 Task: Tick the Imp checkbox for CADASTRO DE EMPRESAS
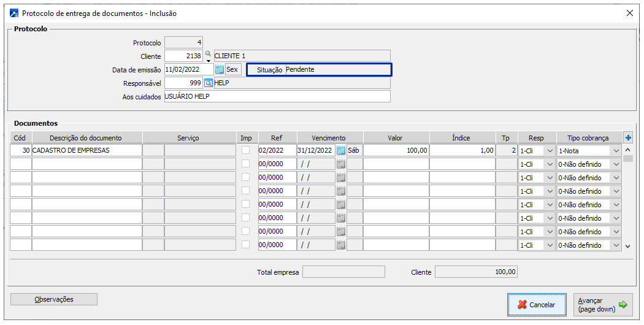[245, 150]
